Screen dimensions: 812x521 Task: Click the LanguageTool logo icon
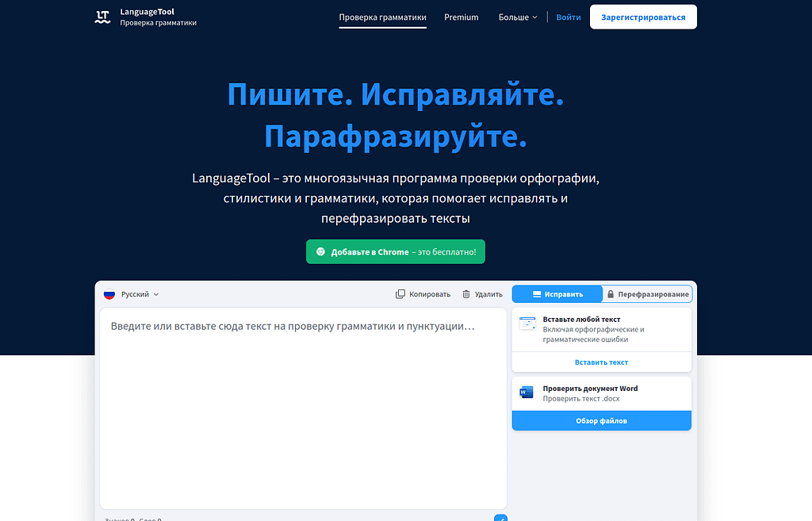102,17
